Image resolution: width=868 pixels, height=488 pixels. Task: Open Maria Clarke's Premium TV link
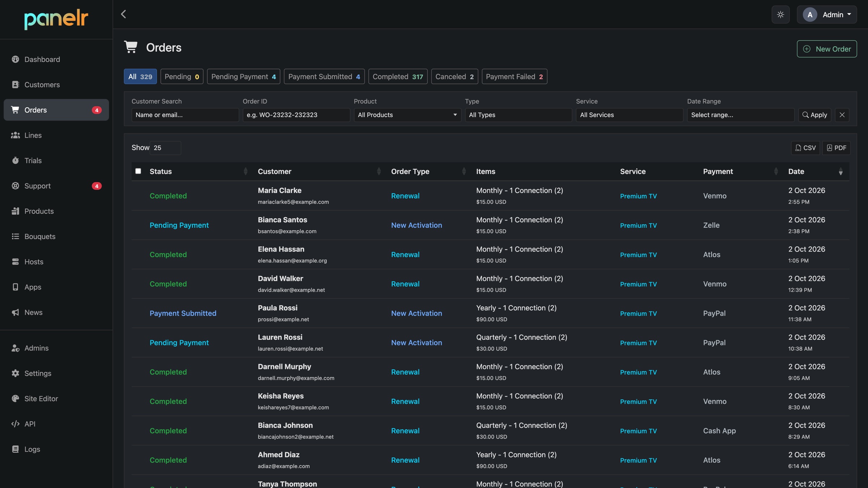click(x=638, y=196)
